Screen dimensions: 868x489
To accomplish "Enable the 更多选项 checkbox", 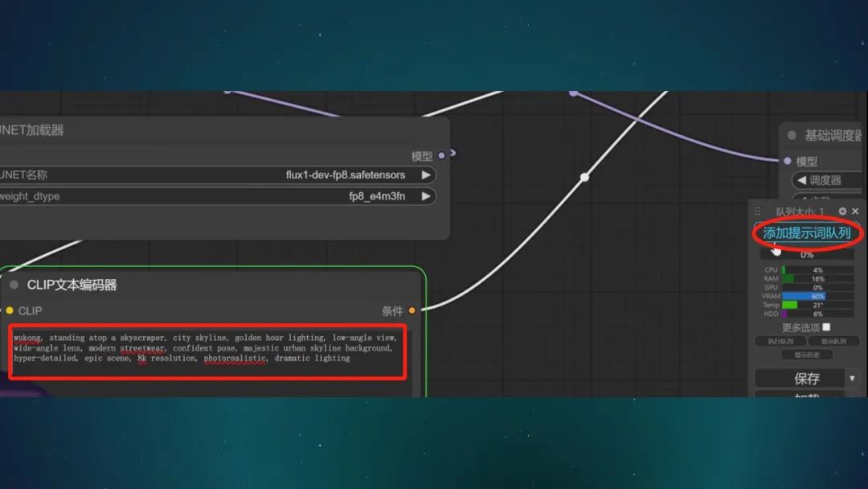I will pyautogui.click(x=826, y=327).
